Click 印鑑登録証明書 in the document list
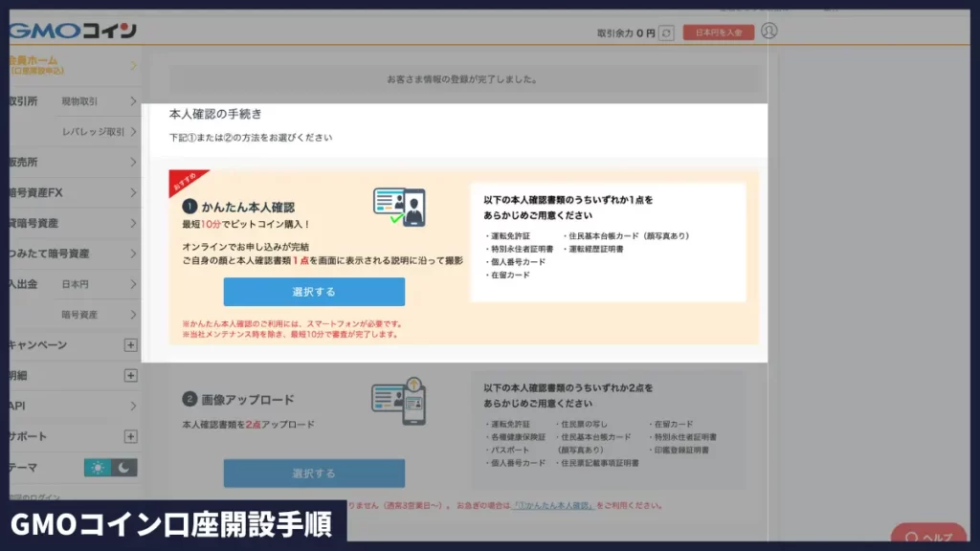Screen dimensions: 980x551 pyautogui.click(x=681, y=450)
